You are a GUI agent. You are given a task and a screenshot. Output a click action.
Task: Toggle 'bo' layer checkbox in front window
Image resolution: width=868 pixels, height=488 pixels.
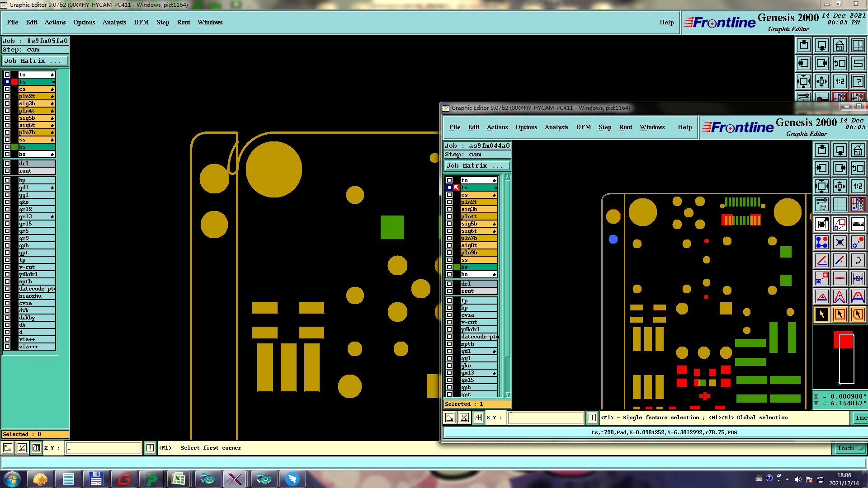[449, 274]
